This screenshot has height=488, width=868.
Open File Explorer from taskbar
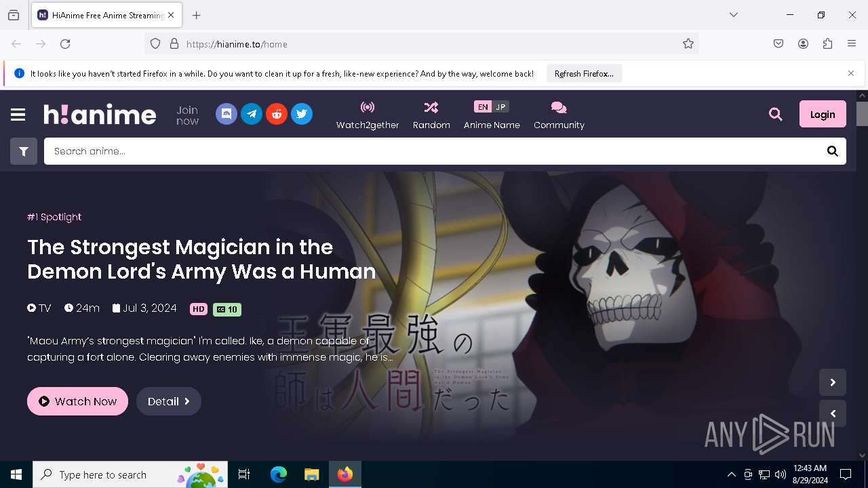pyautogui.click(x=311, y=474)
